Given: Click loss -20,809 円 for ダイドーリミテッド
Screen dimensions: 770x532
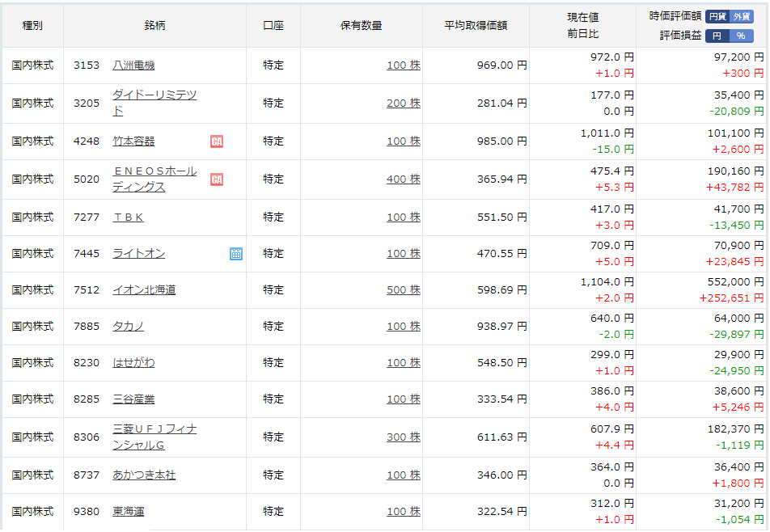Looking at the screenshot, I should click(x=737, y=111).
